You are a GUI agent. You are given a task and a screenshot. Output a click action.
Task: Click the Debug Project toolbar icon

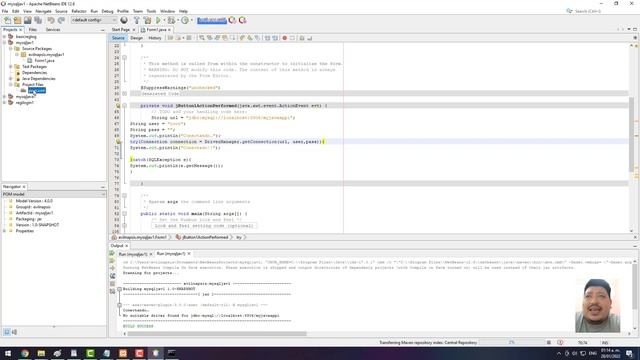[x=171, y=20]
